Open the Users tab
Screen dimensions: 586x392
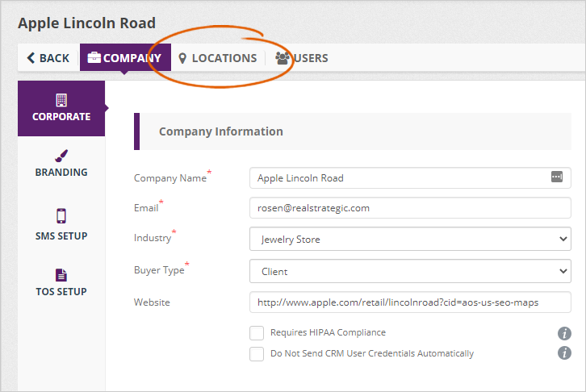point(302,58)
